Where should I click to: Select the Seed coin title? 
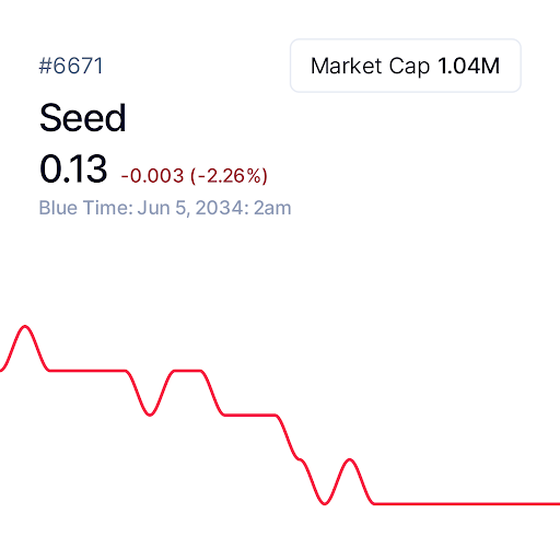tap(82, 118)
